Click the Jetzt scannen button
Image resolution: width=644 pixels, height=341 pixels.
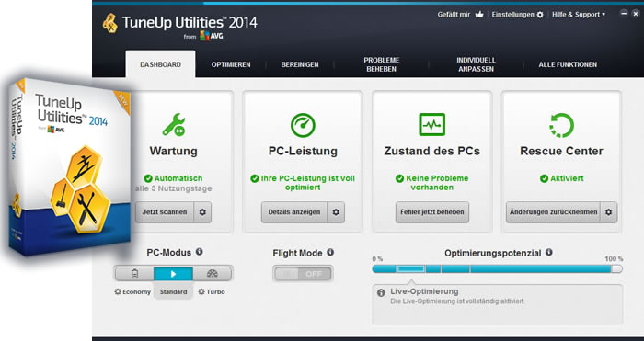(x=165, y=212)
